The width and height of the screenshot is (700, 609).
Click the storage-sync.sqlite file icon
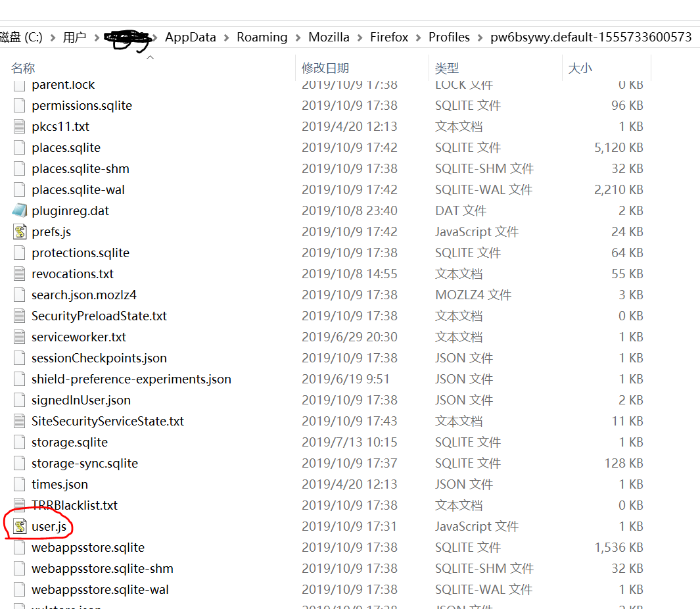pyautogui.click(x=19, y=464)
